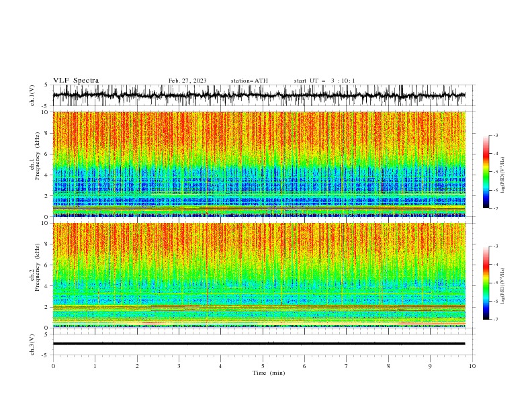Click the "start UT = 3 :10: 1" text
Viewport: 532px width, 411px height.
click(x=324, y=81)
